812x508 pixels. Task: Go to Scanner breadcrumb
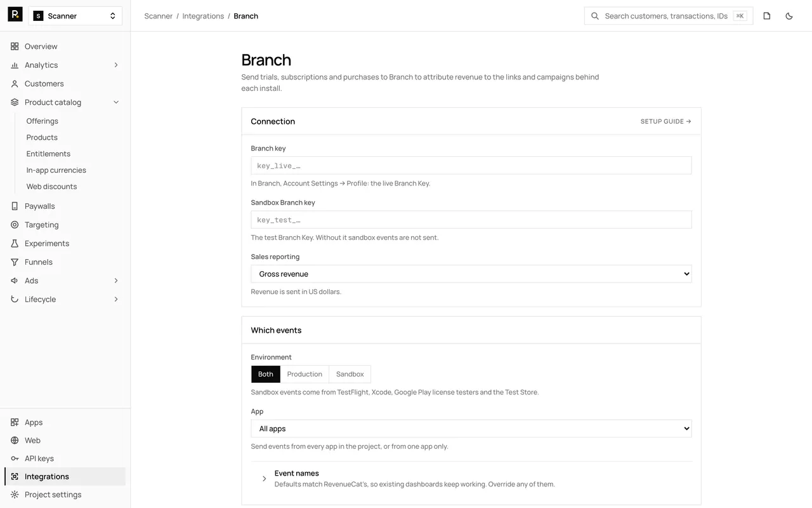(159, 16)
